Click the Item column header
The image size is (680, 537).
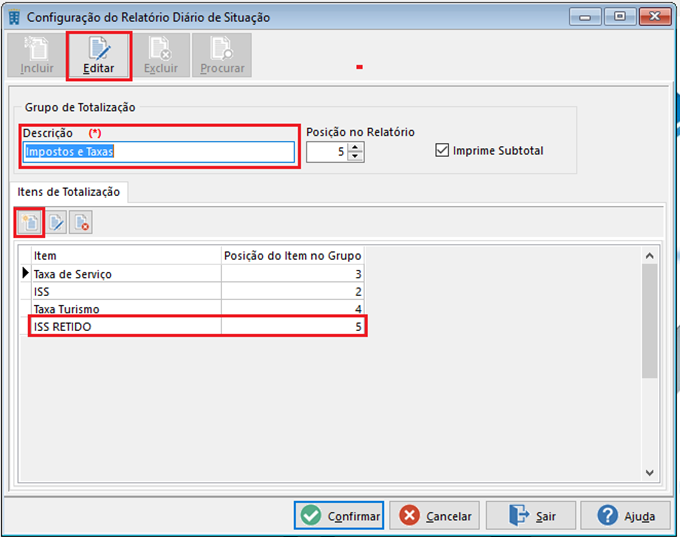click(127, 256)
